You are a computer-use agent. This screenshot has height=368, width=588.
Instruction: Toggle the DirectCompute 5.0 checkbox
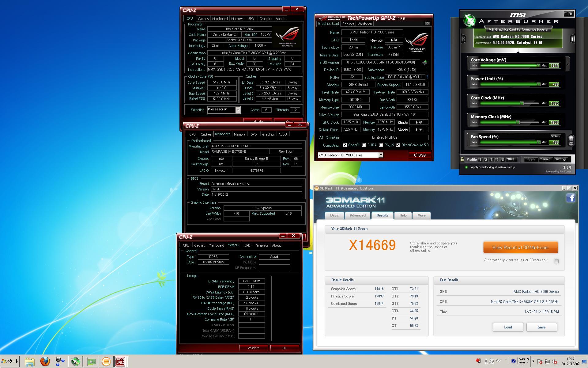tap(398, 145)
